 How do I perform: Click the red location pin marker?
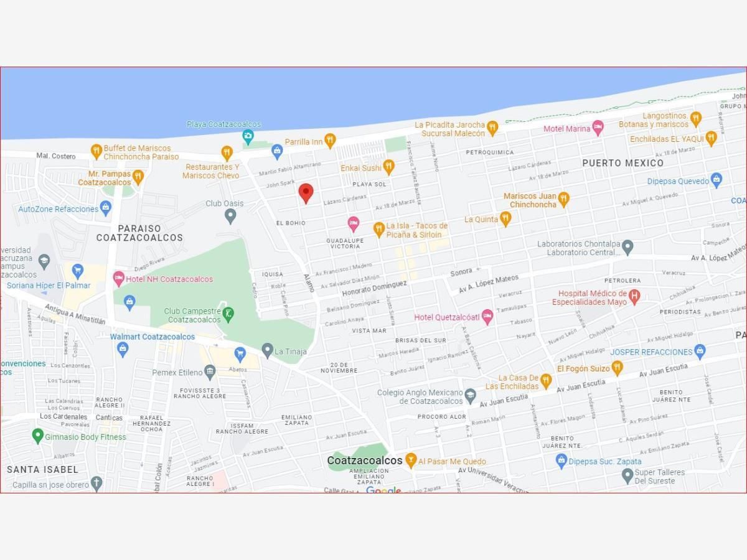[306, 193]
